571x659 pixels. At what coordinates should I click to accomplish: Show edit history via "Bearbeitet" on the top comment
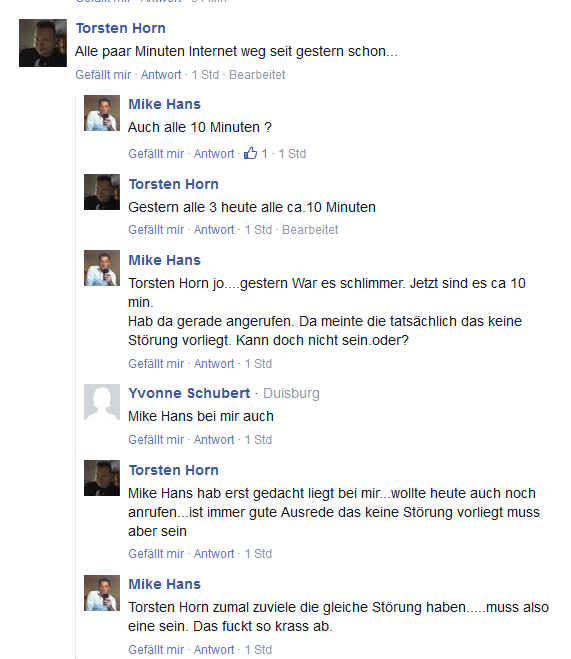coord(257,74)
